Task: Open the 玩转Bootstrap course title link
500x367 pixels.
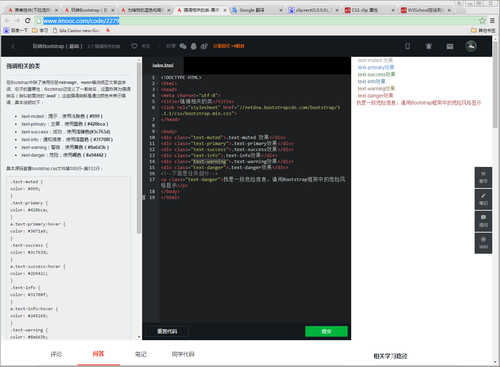Action: coord(57,46)
